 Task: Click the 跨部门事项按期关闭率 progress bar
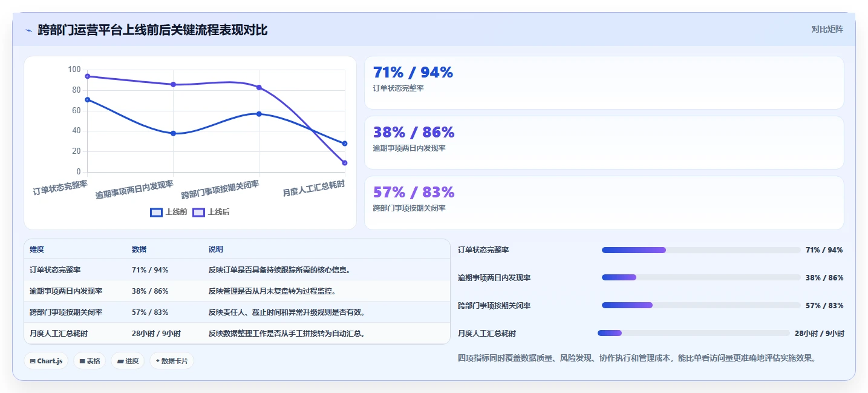coord(701,305)
